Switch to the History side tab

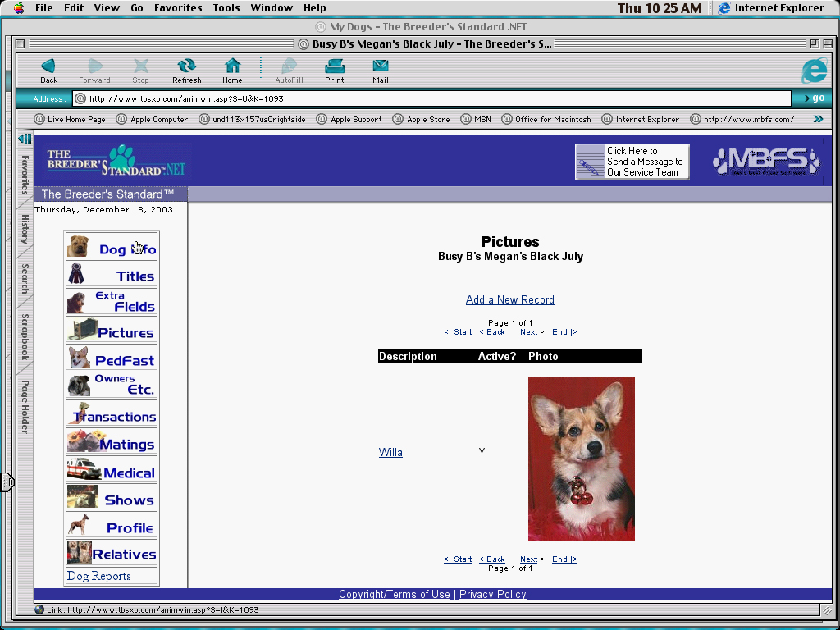pos(25,229)
